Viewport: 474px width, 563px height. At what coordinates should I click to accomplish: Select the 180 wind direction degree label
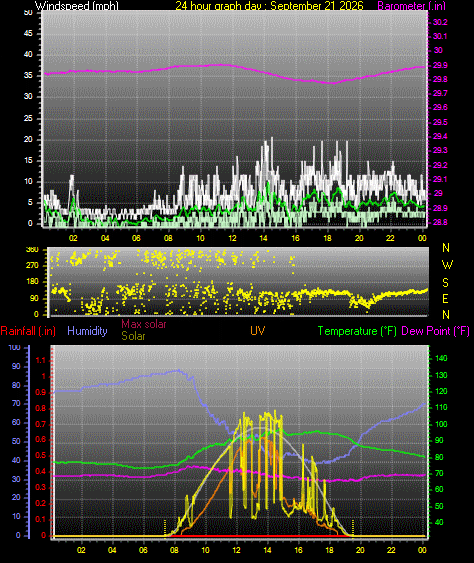32,282
